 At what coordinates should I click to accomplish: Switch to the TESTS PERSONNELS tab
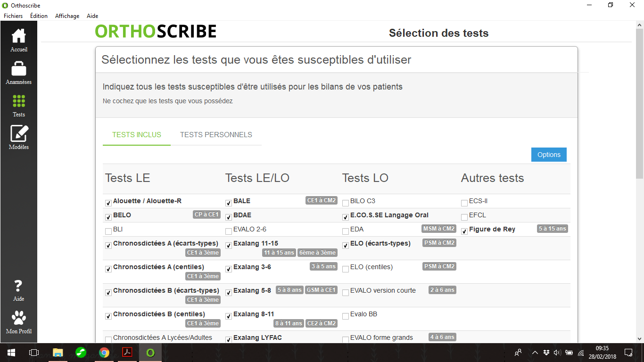[216, 135]
